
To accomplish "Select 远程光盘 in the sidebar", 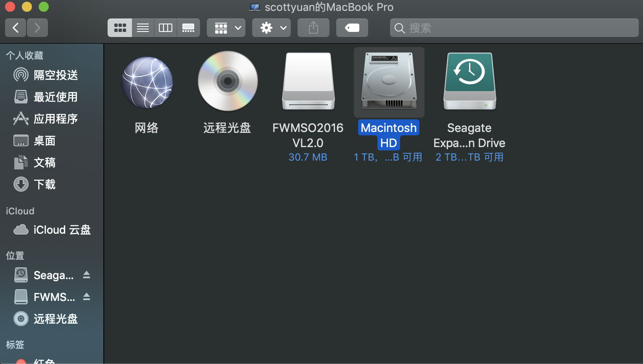I will click(x=52, y=319).
